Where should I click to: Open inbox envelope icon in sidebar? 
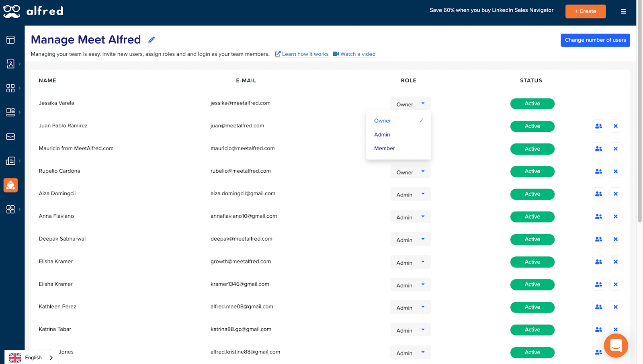click(11, 137)
